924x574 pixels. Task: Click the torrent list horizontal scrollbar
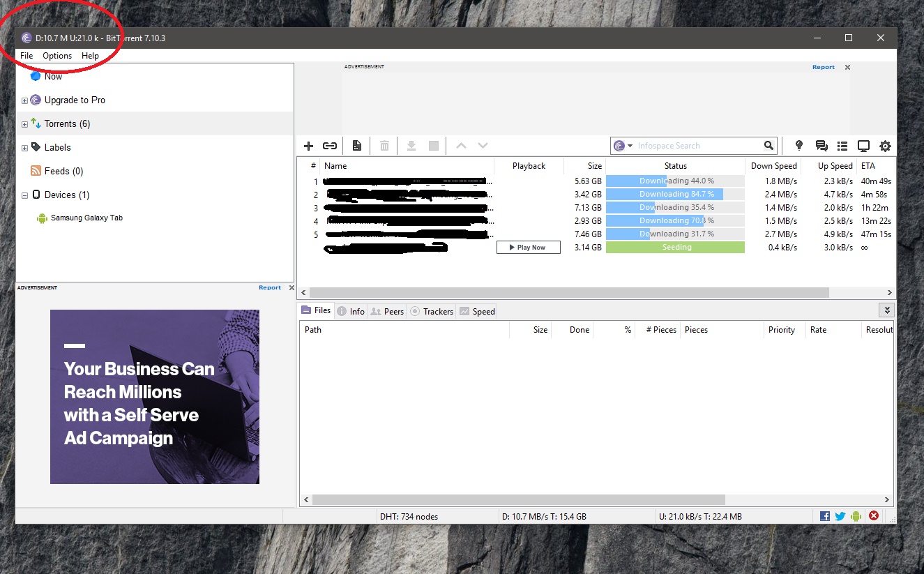[569, 293]
